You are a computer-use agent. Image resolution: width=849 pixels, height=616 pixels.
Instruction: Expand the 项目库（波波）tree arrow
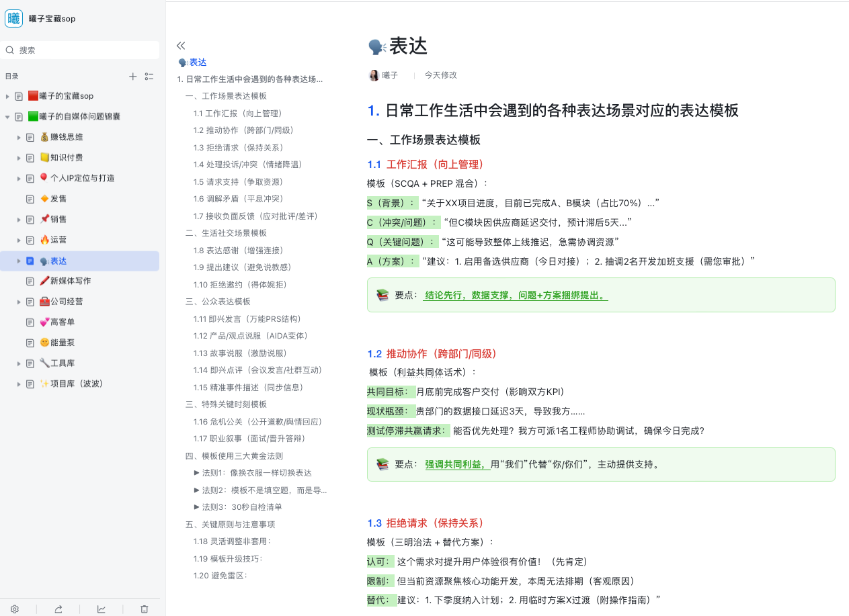[x=19, y=384]
